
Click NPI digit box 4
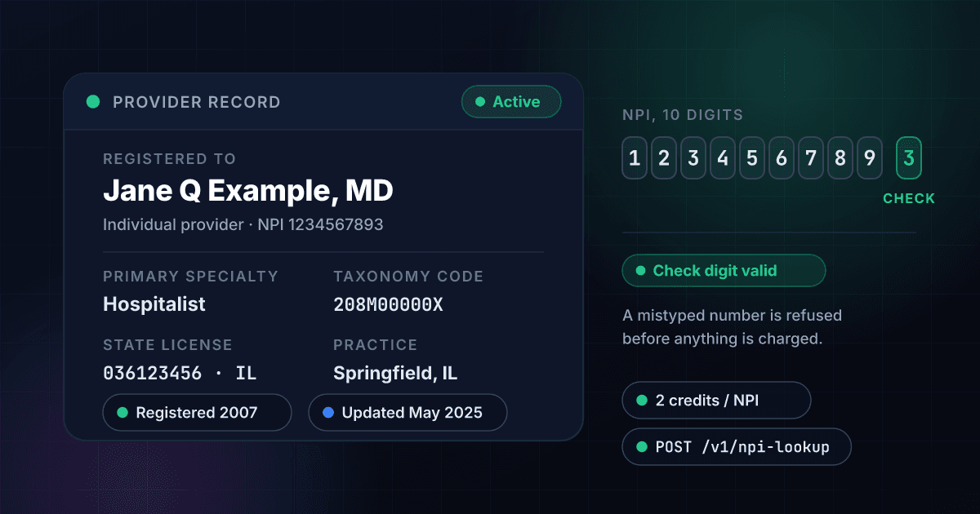coord(723,158)
